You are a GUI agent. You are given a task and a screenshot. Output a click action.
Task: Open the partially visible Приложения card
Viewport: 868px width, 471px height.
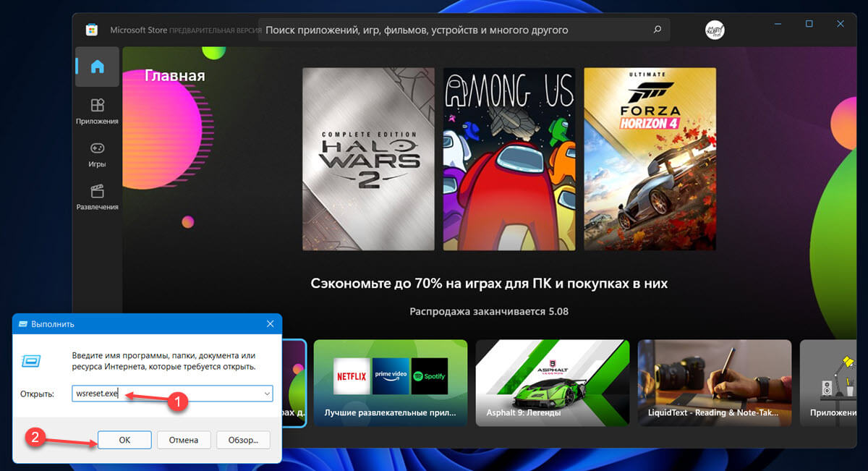pyautogui.click(x=828, y=383)
